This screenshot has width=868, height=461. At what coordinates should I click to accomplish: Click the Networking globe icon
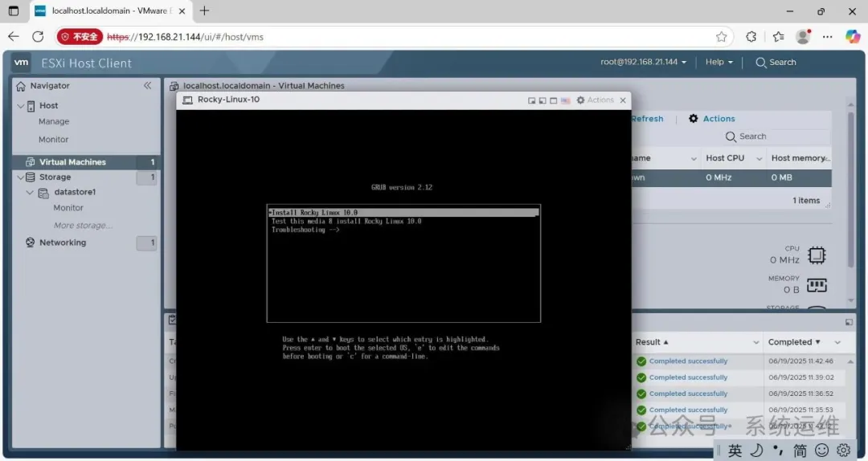pos(30,243)
